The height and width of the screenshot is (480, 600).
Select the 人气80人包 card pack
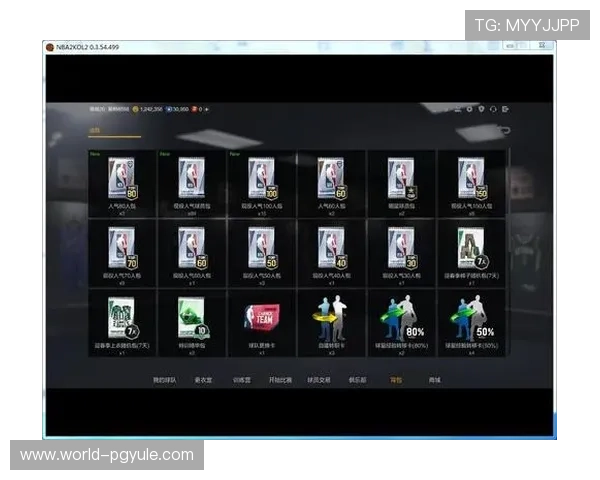(x=121, y=181)
